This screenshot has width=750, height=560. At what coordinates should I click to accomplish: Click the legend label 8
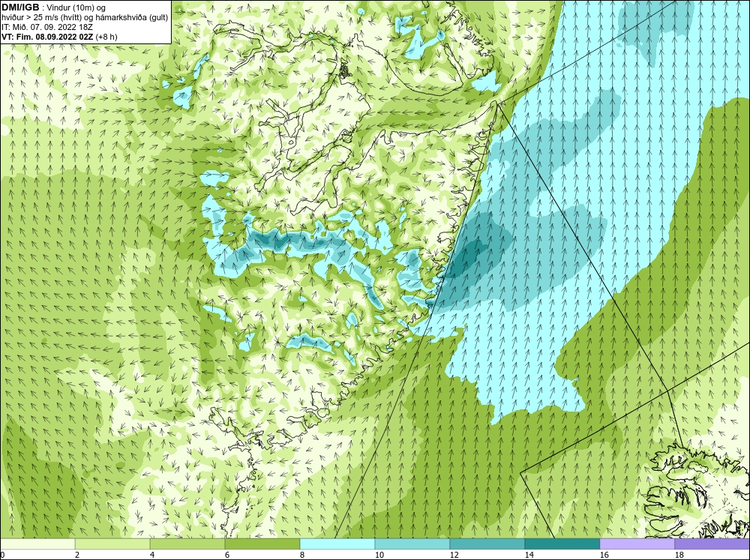pos(301,555)
